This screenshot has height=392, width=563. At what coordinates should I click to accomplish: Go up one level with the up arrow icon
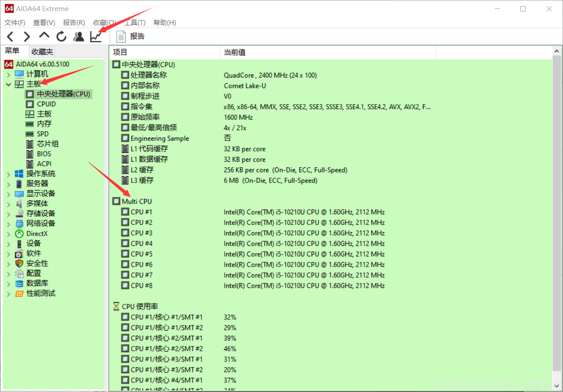(44, 36)
